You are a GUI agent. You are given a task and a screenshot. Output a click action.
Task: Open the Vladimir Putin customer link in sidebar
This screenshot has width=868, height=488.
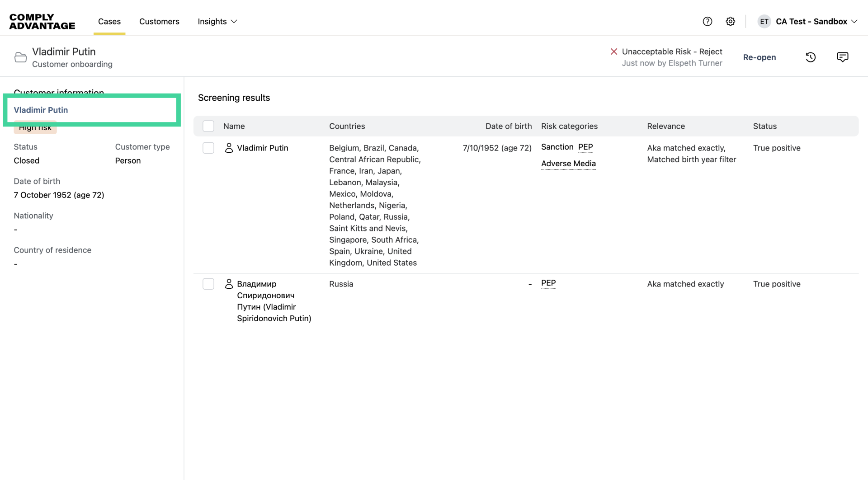tap(41, 110)
